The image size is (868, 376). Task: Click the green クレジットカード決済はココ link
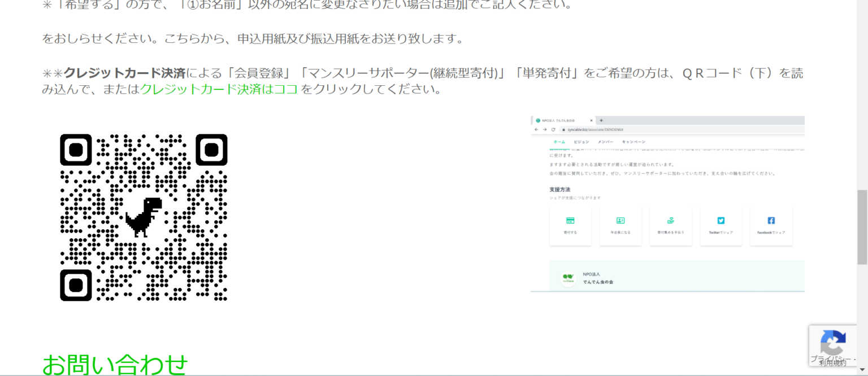tap(219, 89)
